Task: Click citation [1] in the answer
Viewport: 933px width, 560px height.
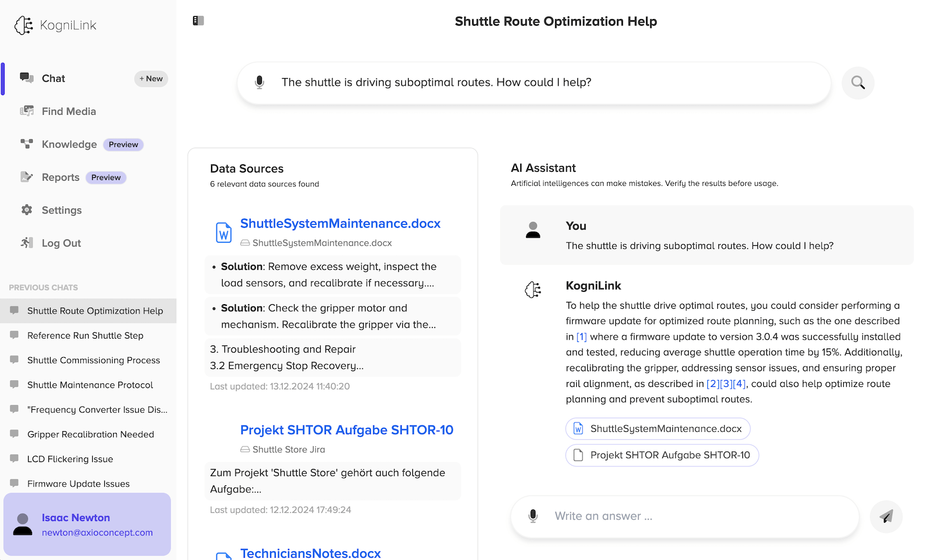Action: pyautogui.click(x=581, y=337)
